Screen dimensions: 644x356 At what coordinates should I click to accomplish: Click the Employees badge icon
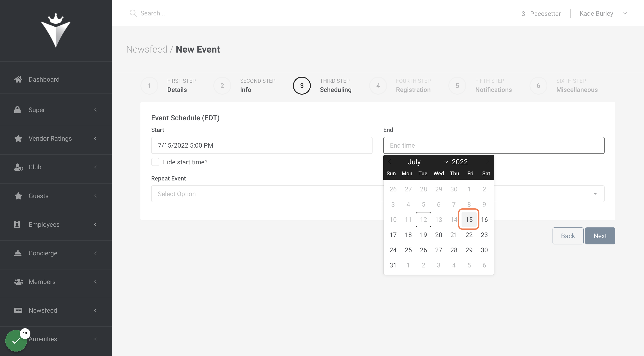pos(17,225)
